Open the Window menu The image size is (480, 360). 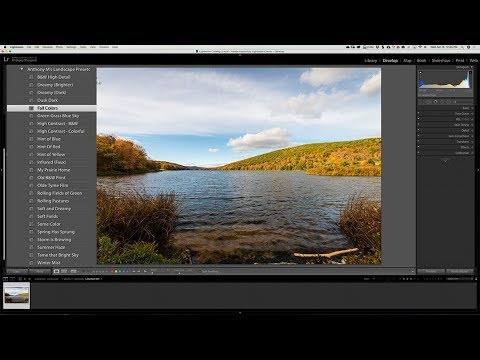(x=104, y=47)
